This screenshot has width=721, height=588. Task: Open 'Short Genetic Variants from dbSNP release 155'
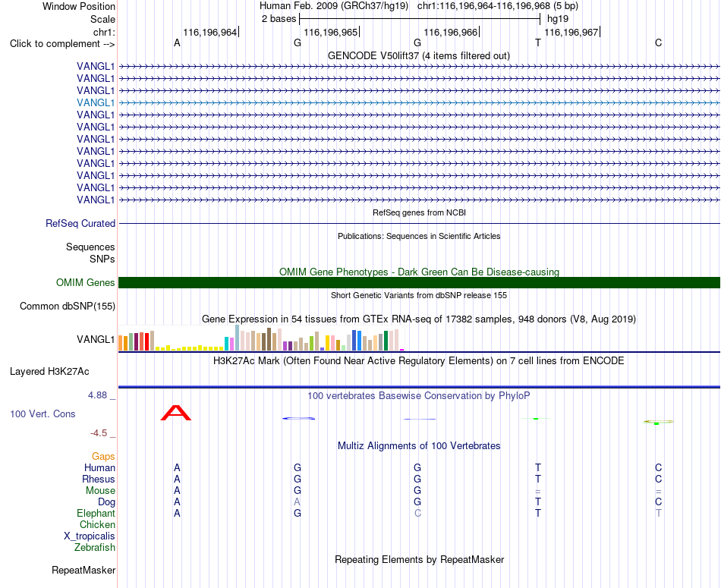pyautogui.click(x=419, y=295)
